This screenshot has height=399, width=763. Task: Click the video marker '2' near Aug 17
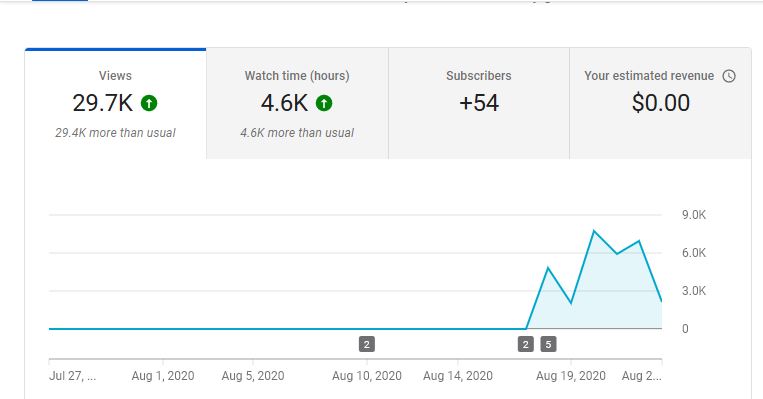(526, 345)
